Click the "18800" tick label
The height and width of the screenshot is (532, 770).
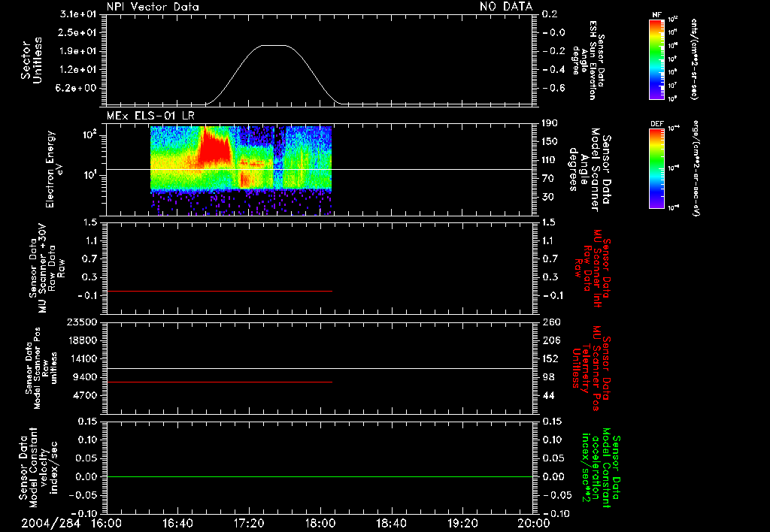coord(81,340)
